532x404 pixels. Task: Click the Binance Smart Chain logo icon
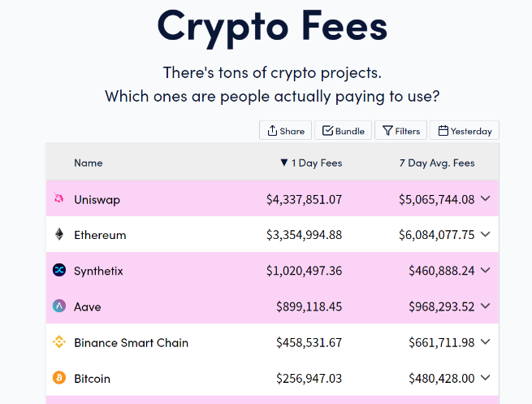(59, 342)
